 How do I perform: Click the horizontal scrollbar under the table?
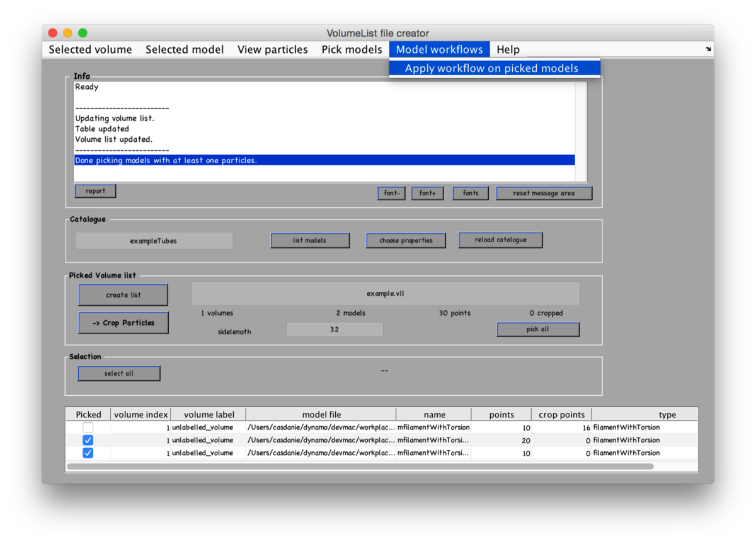tap(360, 466)
